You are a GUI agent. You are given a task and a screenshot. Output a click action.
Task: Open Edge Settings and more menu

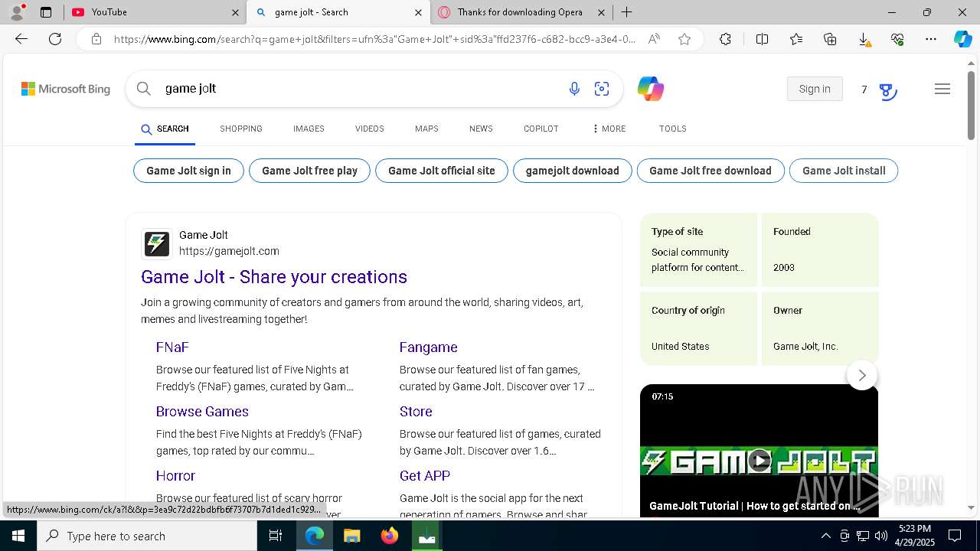[931, 39]
